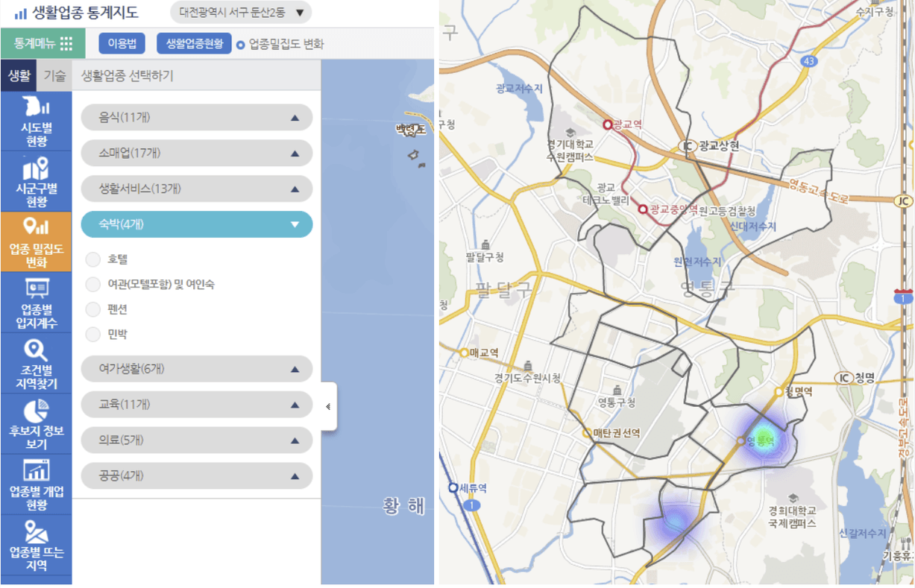The image size is (915, 588).
Task: Open the 대전광역시 서구 둔산2동 region dropdown
Action: (241, 12)
